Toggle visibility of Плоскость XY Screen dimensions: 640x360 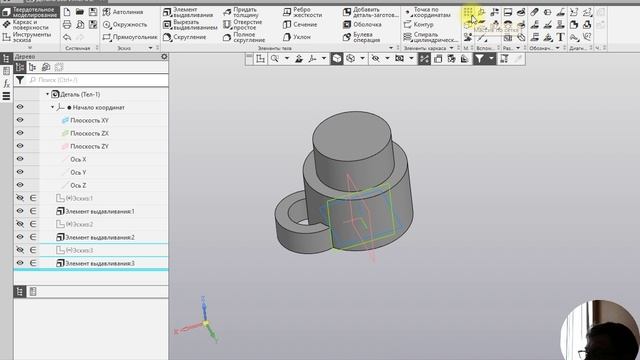click(x=20, y=120)
